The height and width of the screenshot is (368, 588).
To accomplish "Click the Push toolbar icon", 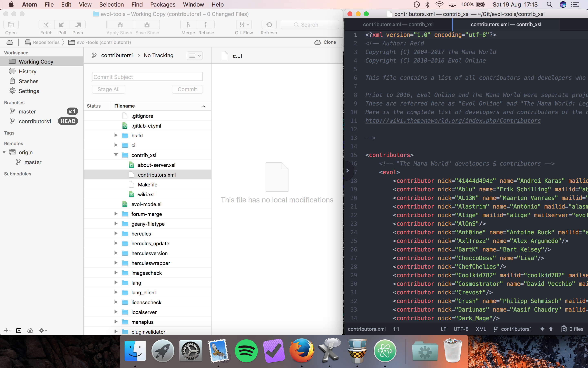I will (78, 25).
